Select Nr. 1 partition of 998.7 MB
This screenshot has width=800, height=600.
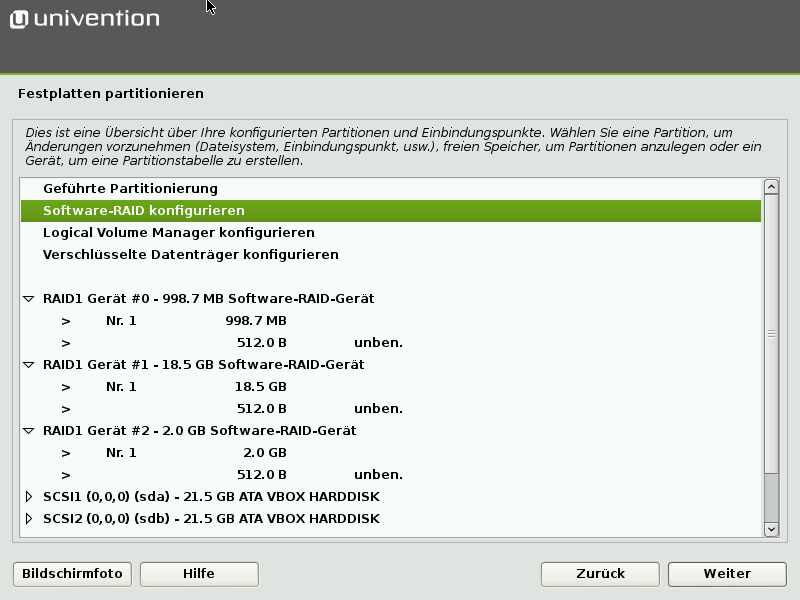pyautogui.click(x=391, y=320)
